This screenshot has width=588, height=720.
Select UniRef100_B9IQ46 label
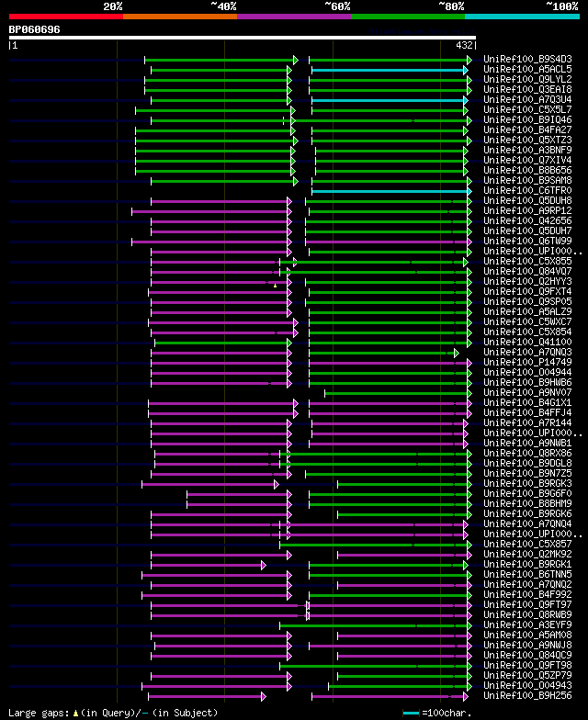pyautogui.click(x=527, y=119)
